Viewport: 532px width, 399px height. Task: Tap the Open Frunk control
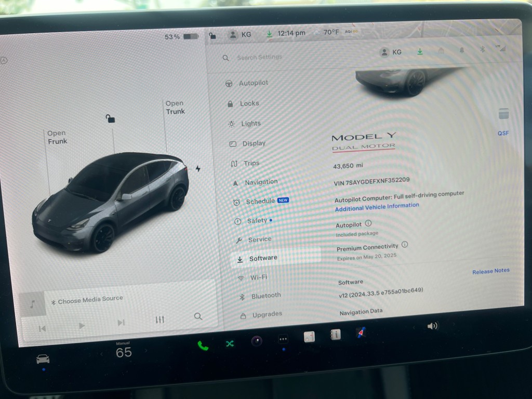click(x=57, y=137)
